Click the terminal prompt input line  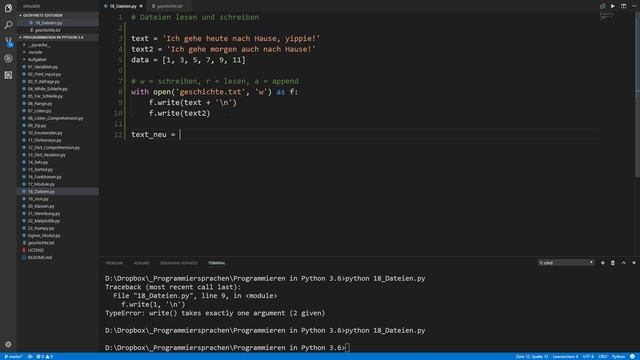point(347,348)
